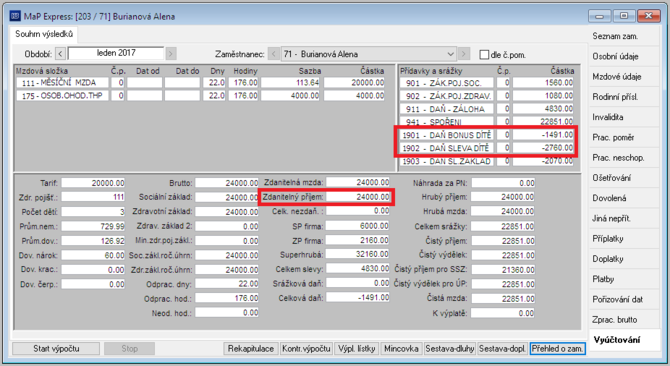
Task: Click the Superhrubá value 32160.00
Action: pyautogui.click(x=358, y=255)
